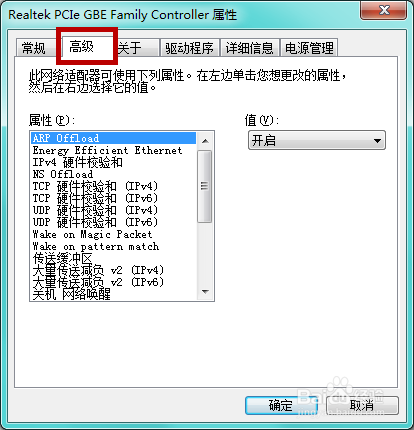Click the property list scroll-down arrow
414x430 pixels.
pos(205,292)
